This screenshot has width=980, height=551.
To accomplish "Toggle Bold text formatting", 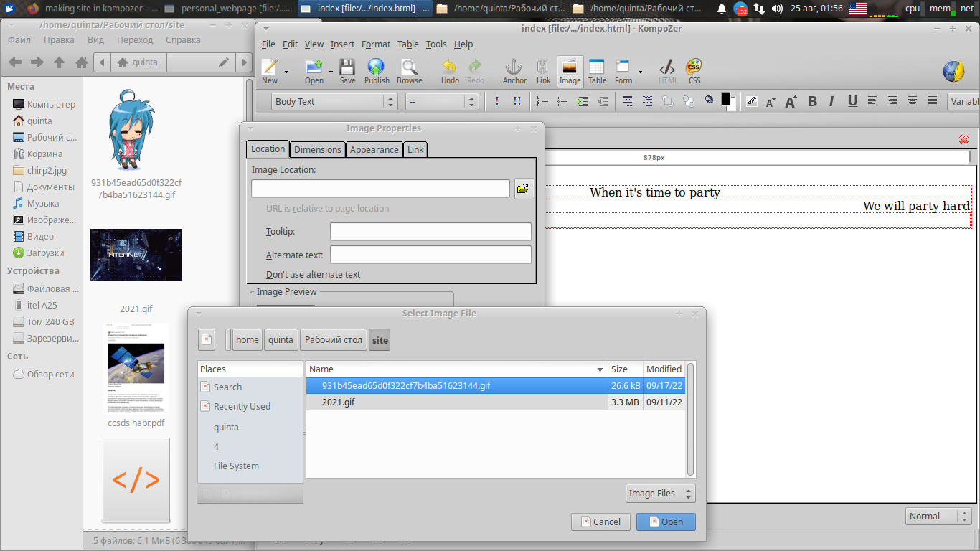I will point(813,102).
